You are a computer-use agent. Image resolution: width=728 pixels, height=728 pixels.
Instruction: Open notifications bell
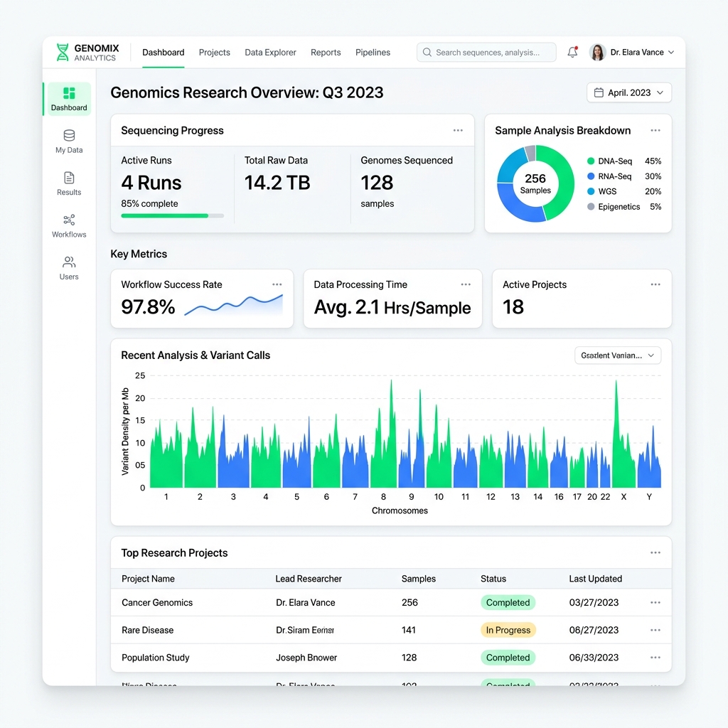point(572,52)
